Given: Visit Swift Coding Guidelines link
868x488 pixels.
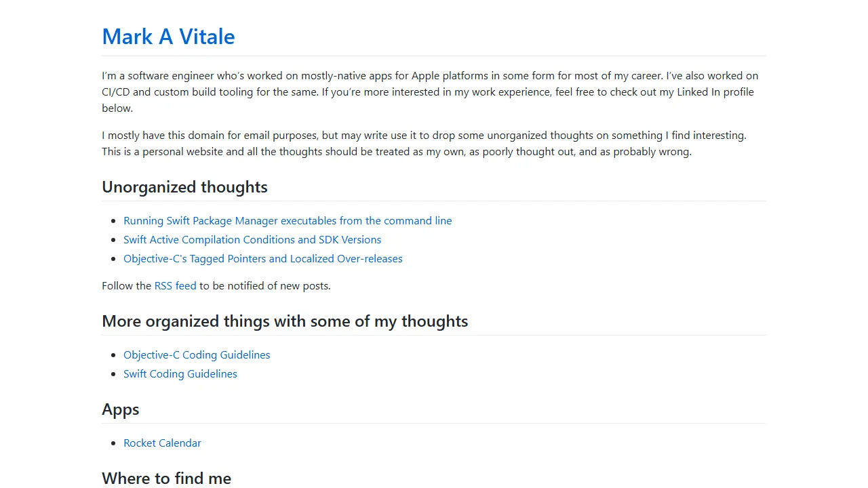Looking at the screenshot, I should (180, 374).
